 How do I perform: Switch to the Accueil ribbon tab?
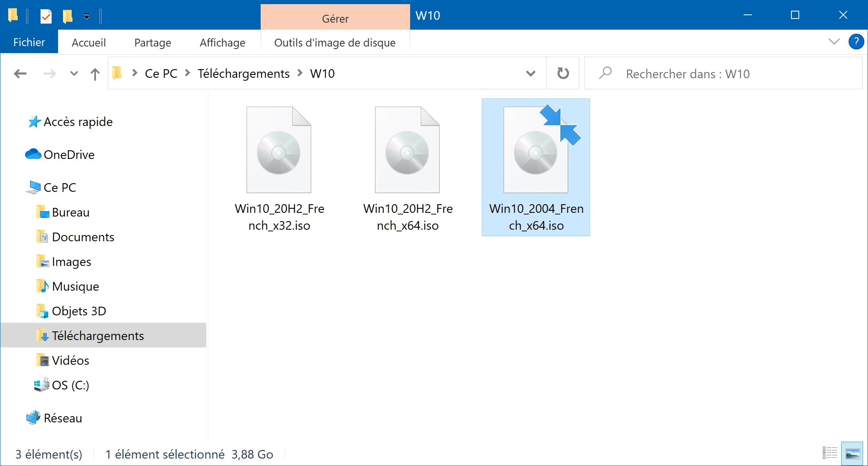pos(89,42)
